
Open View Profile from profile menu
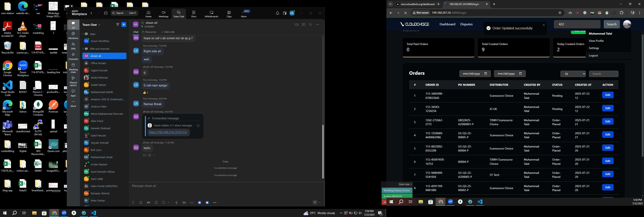pos(596,41)
